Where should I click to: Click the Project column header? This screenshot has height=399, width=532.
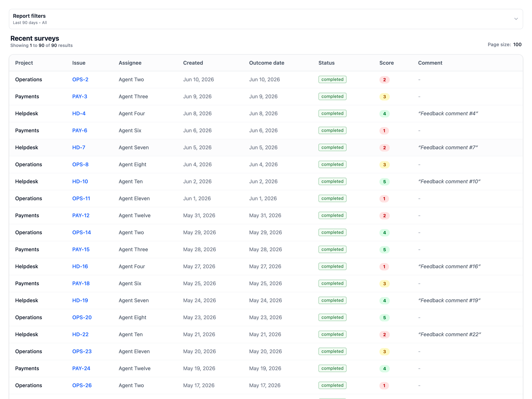tap(24, 63)
